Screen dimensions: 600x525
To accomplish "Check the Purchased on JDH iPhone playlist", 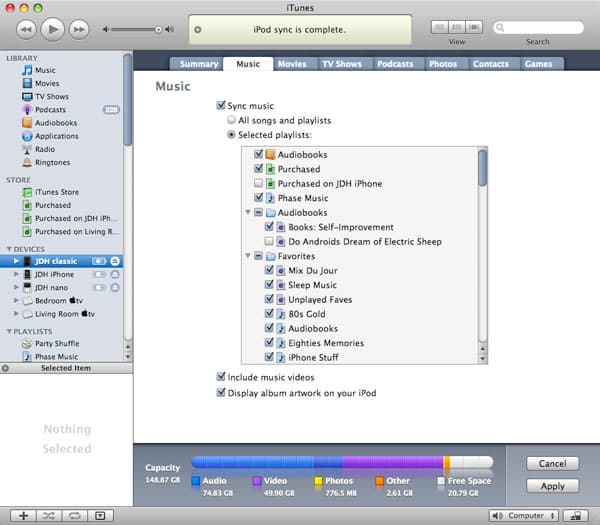I will coord(259,184).
